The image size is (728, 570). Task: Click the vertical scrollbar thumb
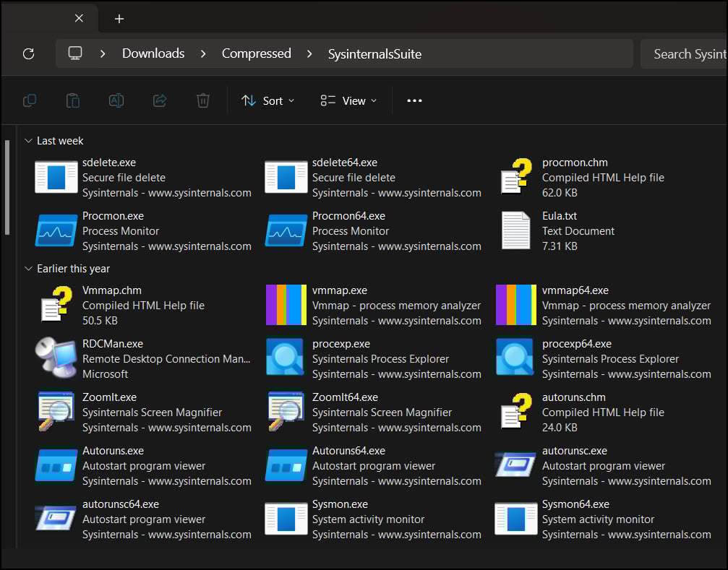pyautogui.click(x=7, y=187)
